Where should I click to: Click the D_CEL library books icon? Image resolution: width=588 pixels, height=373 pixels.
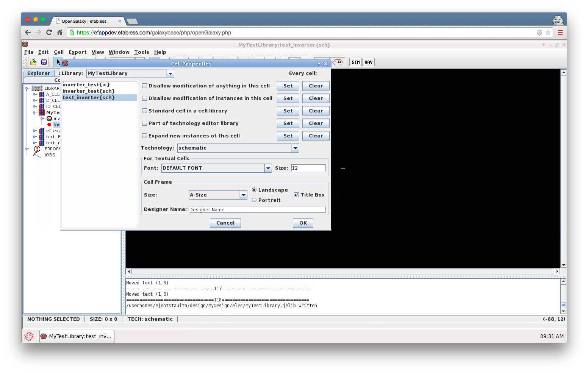coord(42,100)
